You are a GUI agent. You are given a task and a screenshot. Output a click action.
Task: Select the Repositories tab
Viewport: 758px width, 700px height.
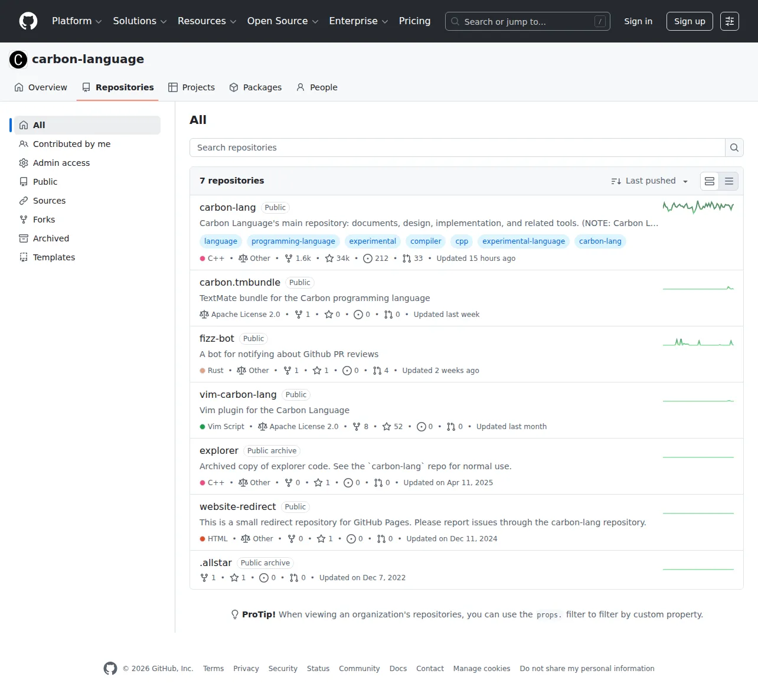117,87
